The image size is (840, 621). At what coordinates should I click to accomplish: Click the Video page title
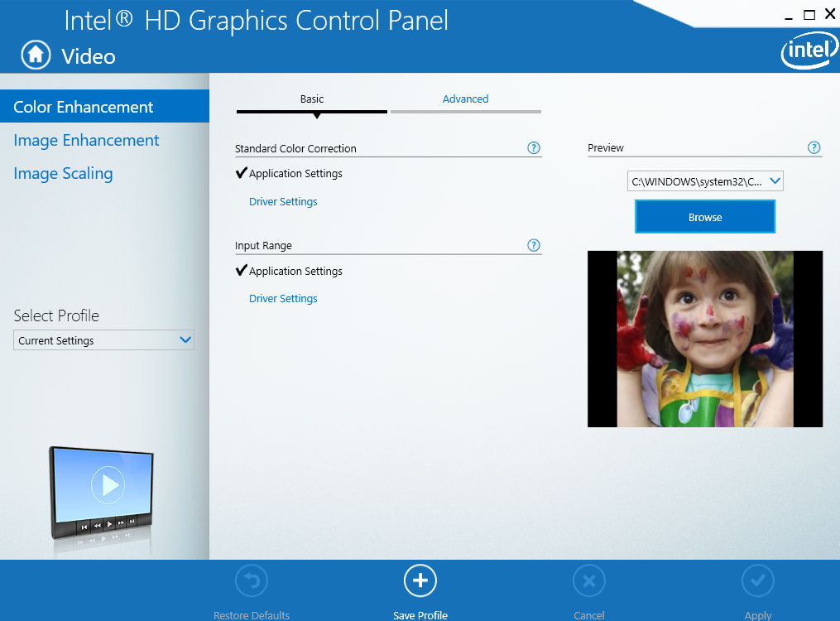tap(89, 56)
